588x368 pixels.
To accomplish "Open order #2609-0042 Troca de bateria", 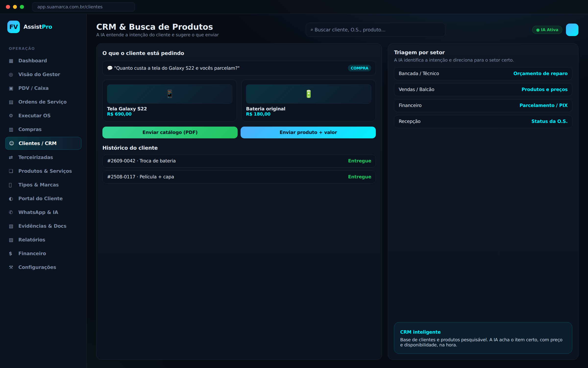I will pyautogui.click(x=239, y=161).
